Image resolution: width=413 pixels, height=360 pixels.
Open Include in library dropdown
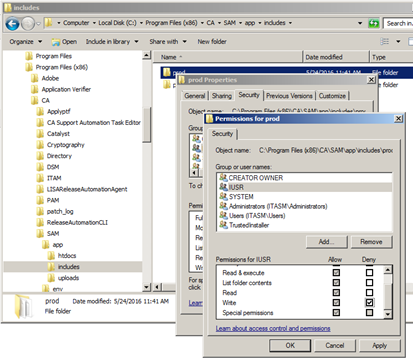(x=112, y=42)
